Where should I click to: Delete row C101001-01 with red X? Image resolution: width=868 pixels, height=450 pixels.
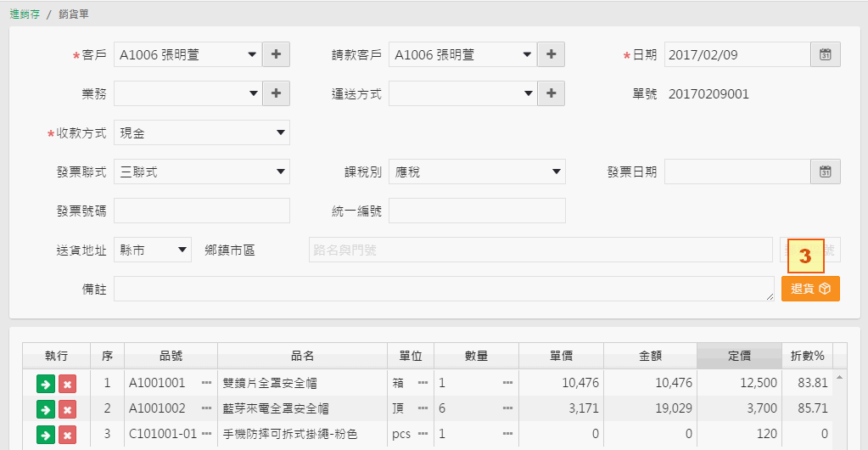coord(67,435)
